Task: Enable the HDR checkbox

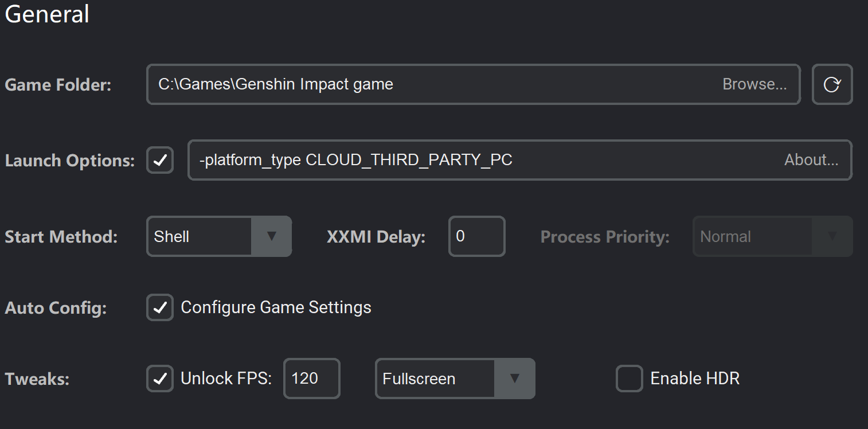Action: (x=630, y=379)
